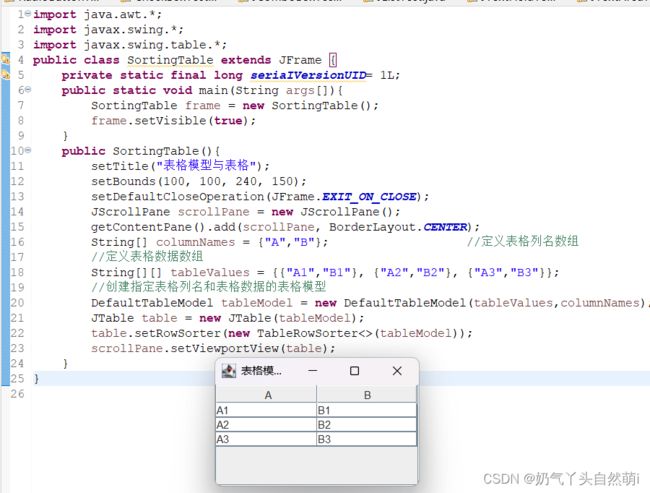The height and width of the screenshot is (493, 650).
Task: Click the tableValues variable on line 18
Action: click(210, 272)
